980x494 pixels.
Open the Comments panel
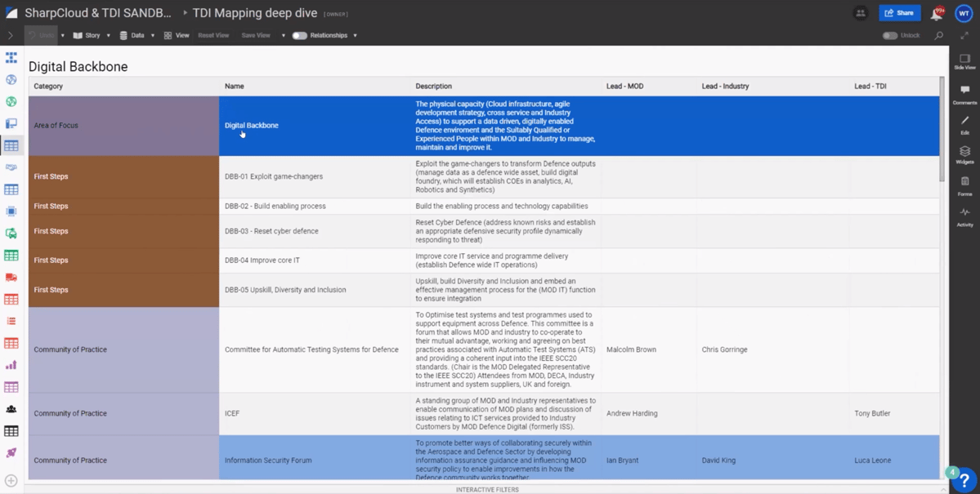click(x=964, y=93)
